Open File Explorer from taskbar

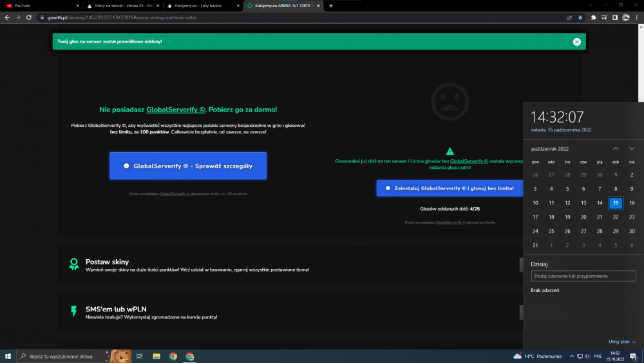(x=156, y=356)
